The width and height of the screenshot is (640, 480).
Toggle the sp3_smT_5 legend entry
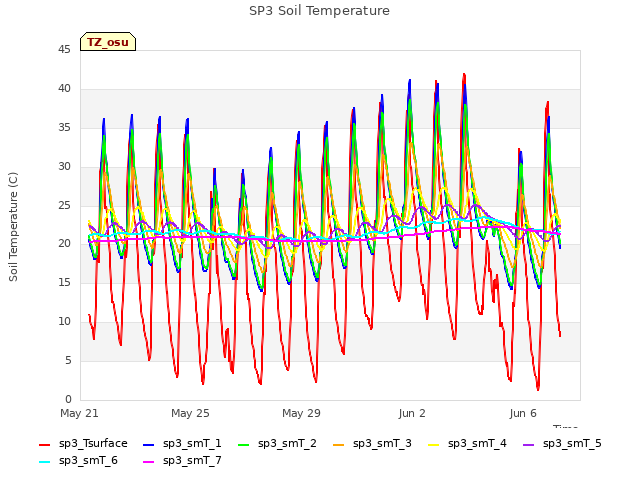pos(562,444)
